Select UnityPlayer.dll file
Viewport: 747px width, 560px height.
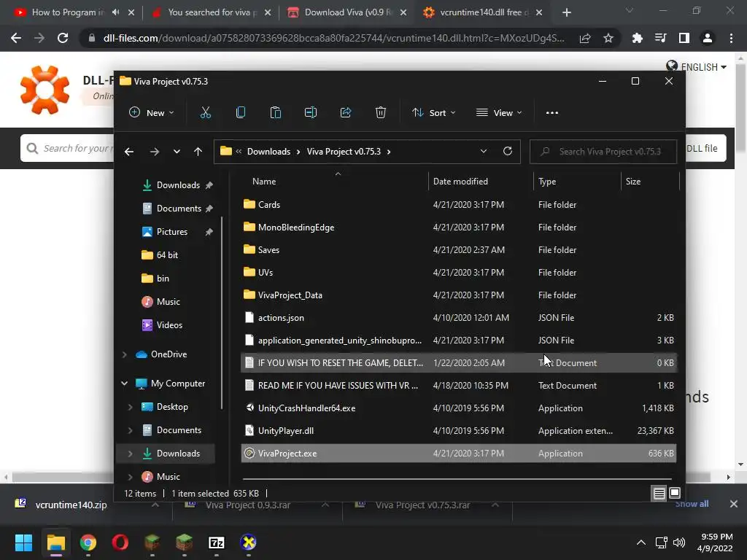point(458,431)
